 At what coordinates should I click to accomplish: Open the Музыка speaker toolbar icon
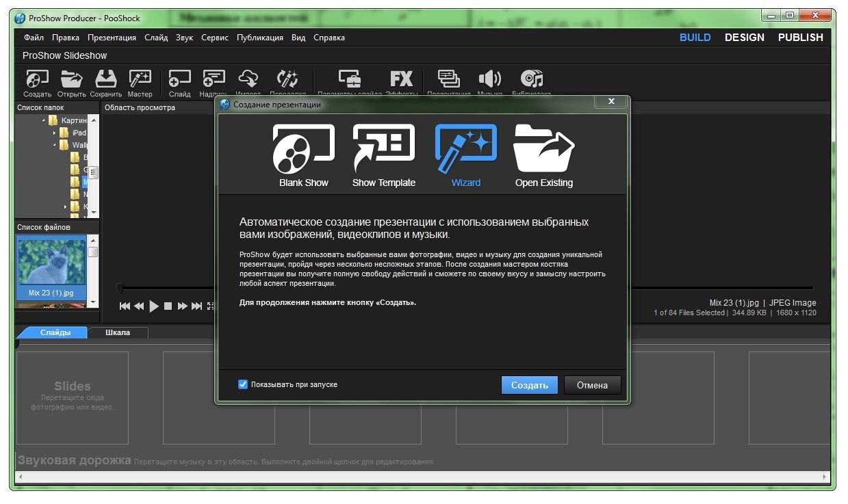pos(489,79)
